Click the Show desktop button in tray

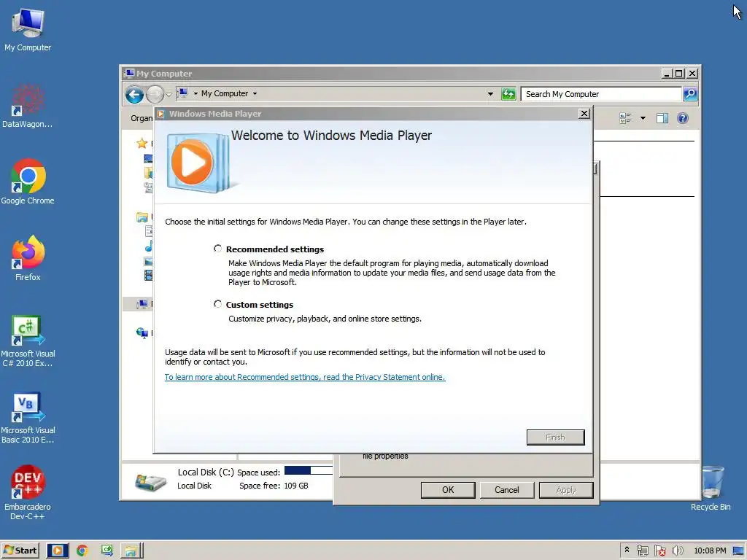click(738, 551)
